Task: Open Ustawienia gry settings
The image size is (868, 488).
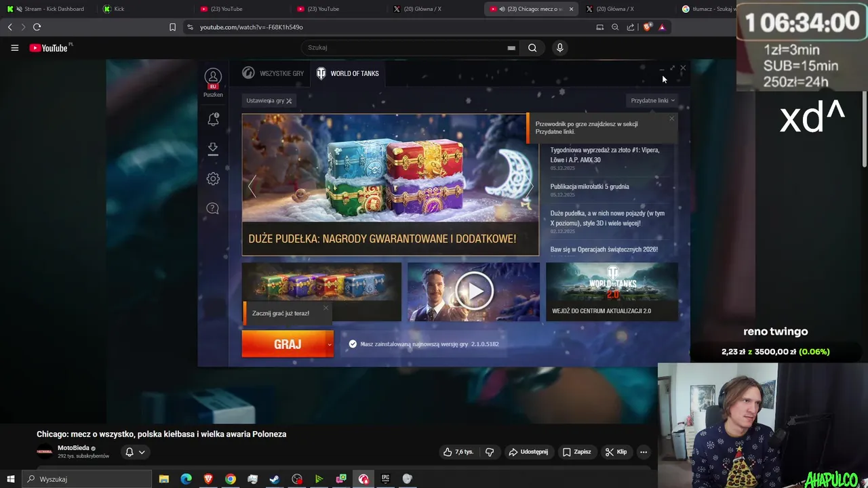Action: pyautogui.click(x=269, y=100)
